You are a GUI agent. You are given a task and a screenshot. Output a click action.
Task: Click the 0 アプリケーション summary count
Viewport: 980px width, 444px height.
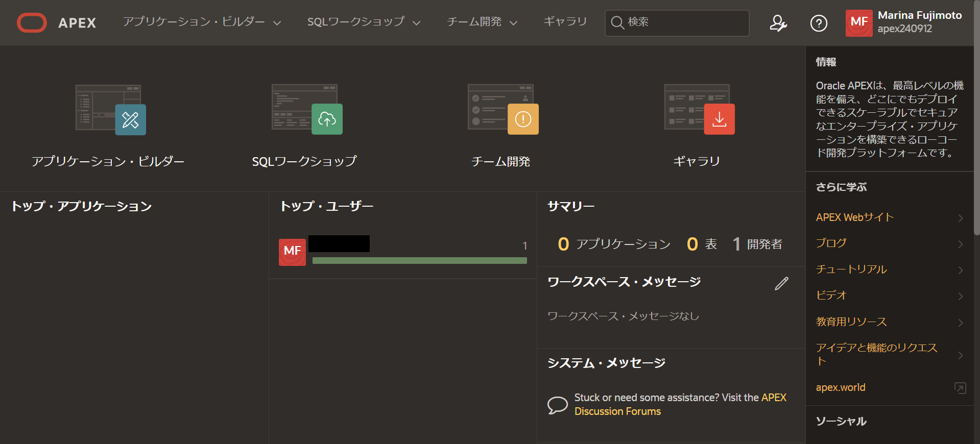pos(614,244)
